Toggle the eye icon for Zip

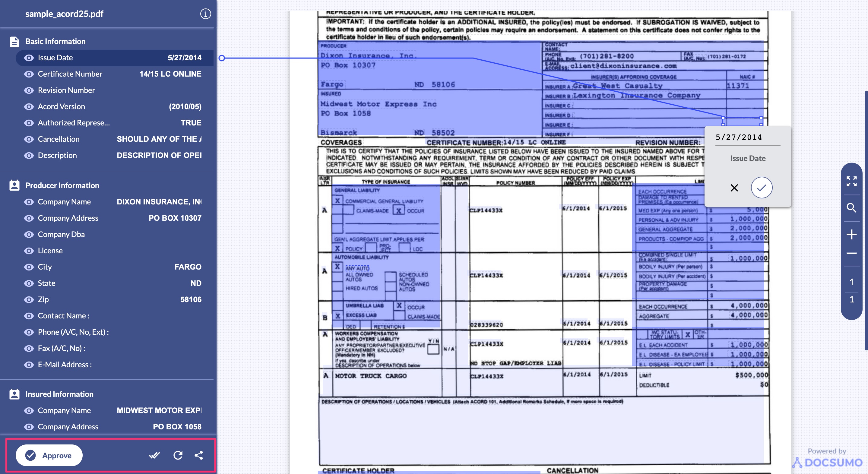coord(29,300)
